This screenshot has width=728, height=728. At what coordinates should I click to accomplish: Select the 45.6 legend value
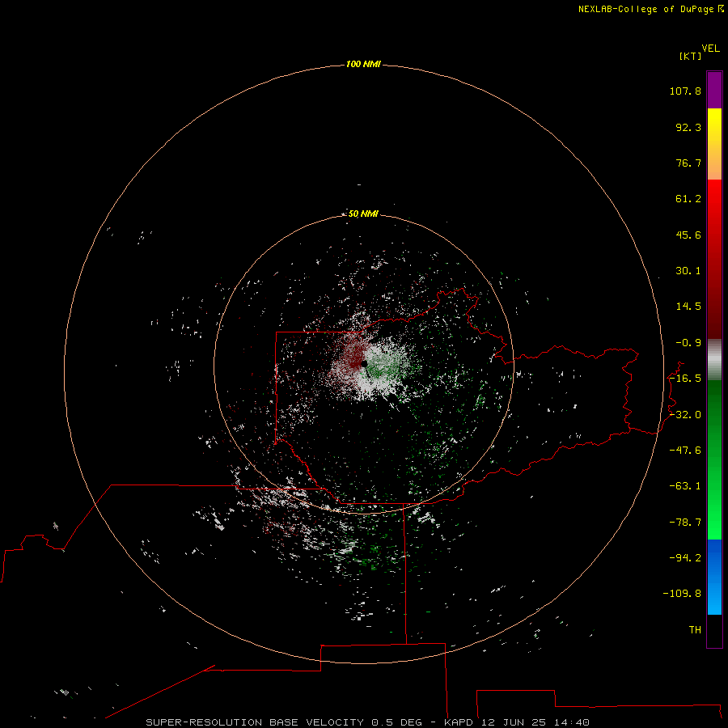pos(688,235)
